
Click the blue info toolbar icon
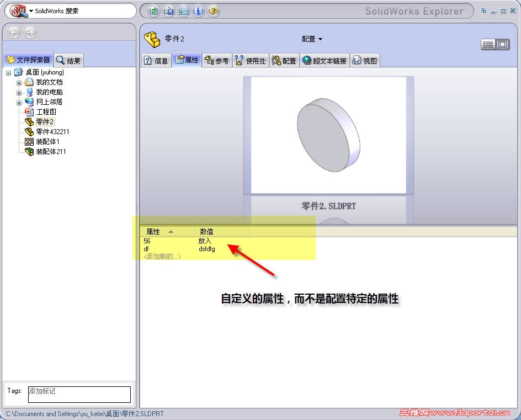tap(198, 11)
